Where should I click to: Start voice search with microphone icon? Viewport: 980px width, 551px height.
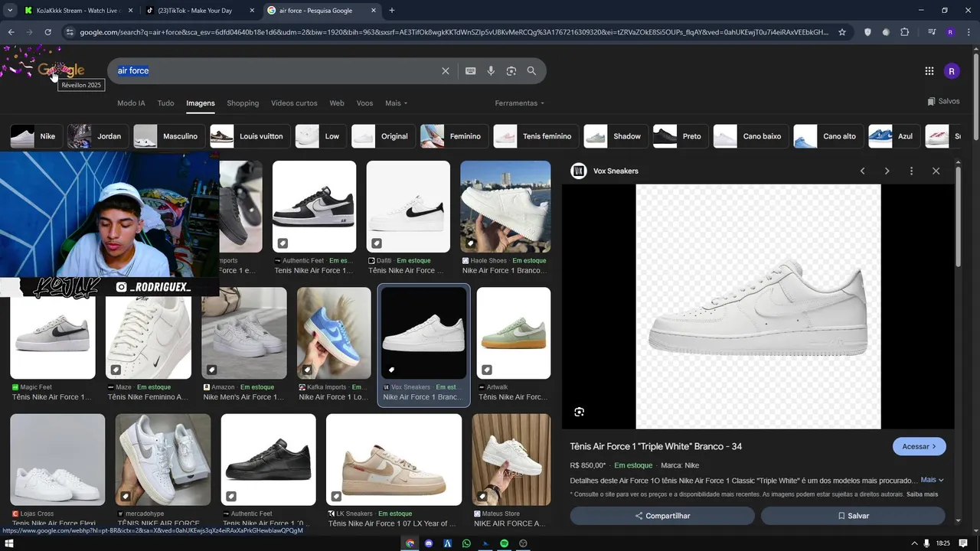point(491,71)
